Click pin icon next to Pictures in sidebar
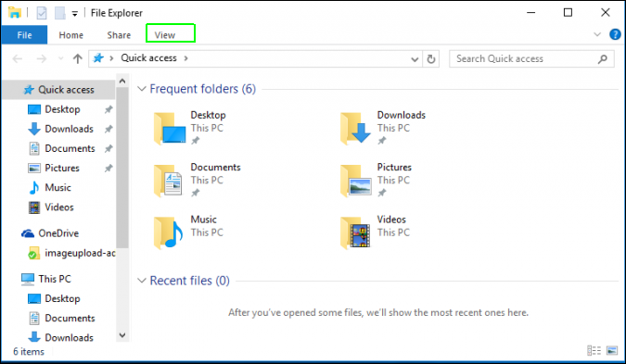626x364 pixels. pyautogui.click(x=109, y=168)
